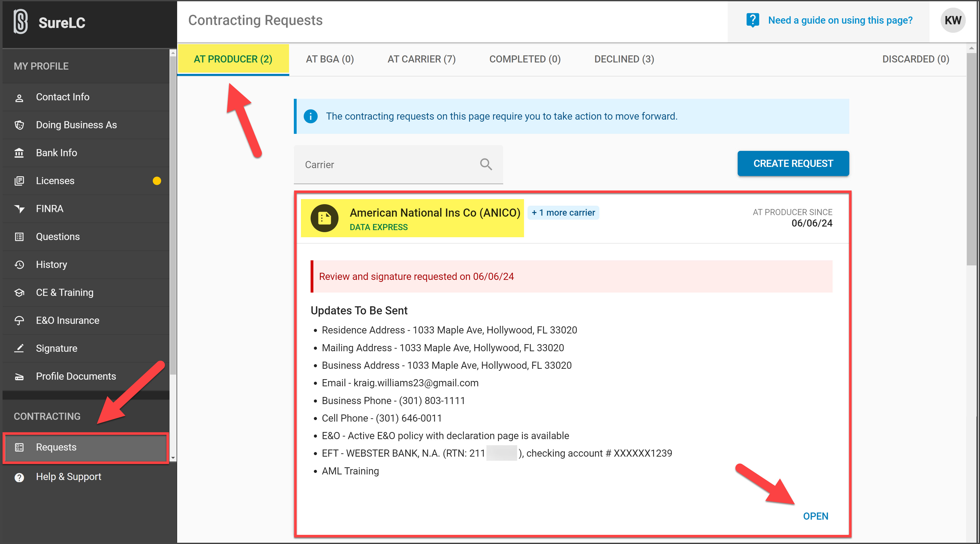Go to E&O Insurance page
Image resolution: width=980 pixels, height=544 pixels.
86,321
